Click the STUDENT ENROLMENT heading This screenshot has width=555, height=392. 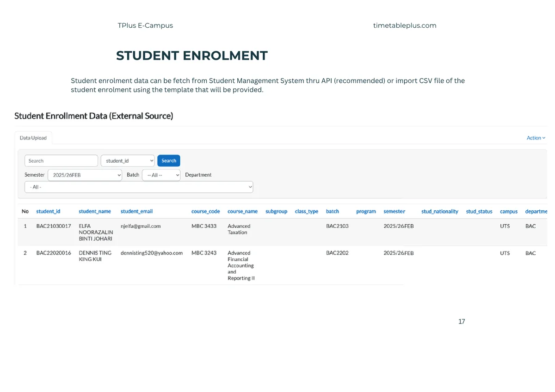pos(192,56)
